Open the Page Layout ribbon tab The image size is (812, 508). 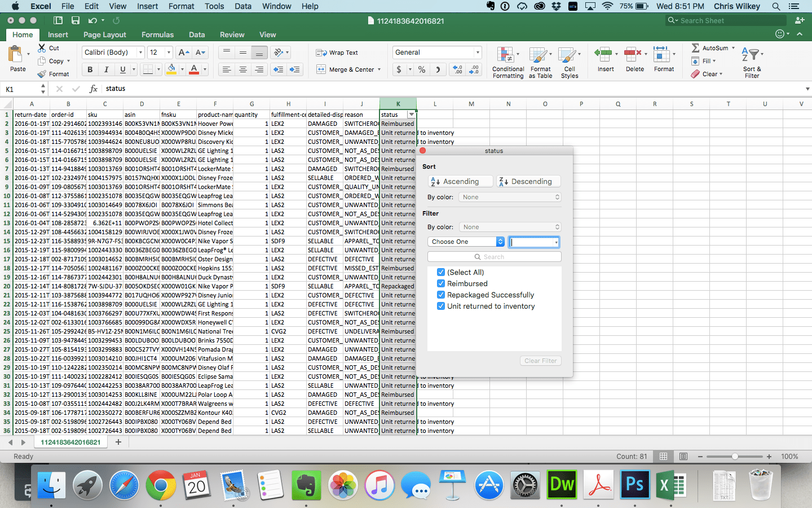105,34
